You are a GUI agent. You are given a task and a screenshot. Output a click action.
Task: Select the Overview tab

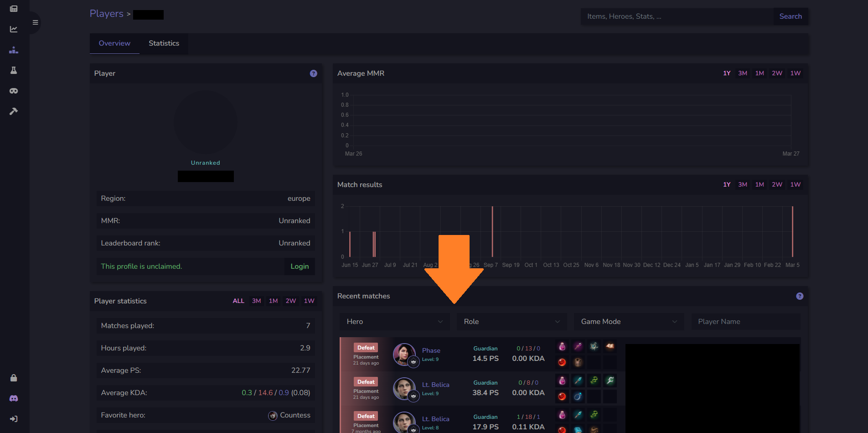[x=114, y=43]
